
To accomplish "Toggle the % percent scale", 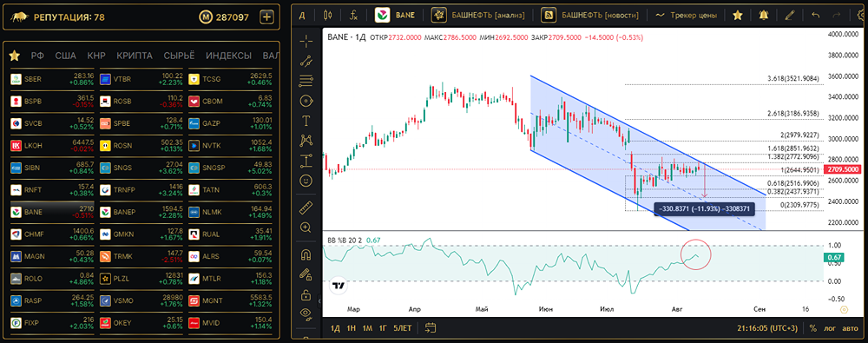I will (812, 328).
